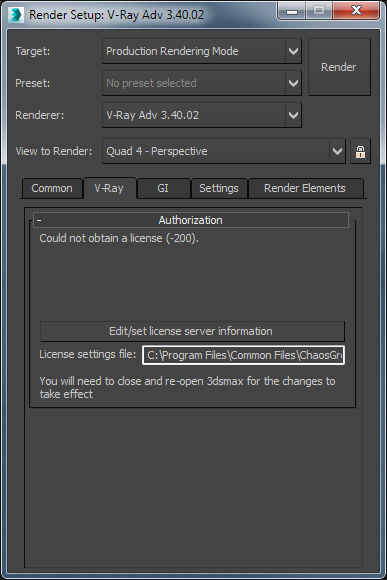
Task: Select the V-Ray tab
Action: pyautogui.click(x=109, y=188)
